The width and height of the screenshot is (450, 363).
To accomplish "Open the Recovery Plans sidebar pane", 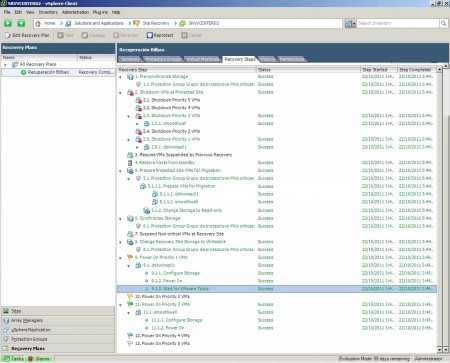I will click(x=58, y=348).
